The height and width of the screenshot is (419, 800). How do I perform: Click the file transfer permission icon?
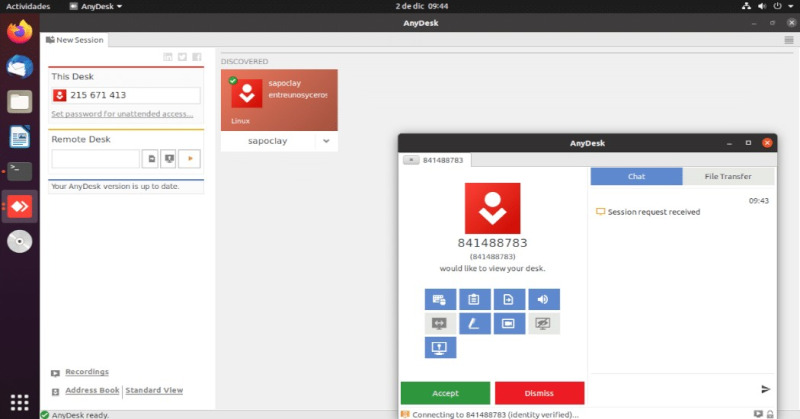pyautogui.click(x=508, y=299)
